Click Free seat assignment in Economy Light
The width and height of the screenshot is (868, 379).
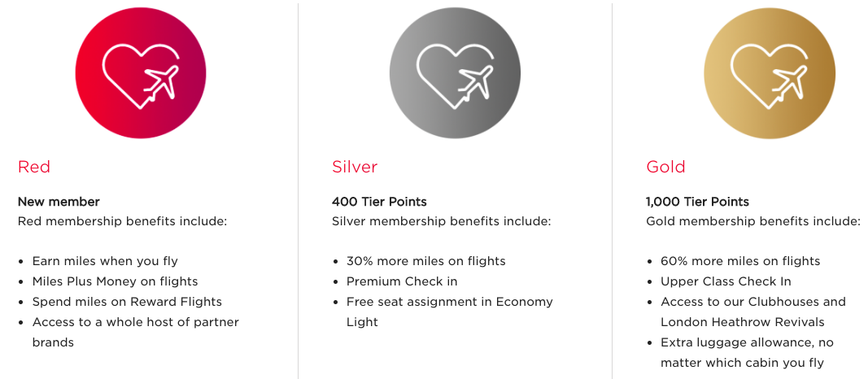(x=450, y=311)
